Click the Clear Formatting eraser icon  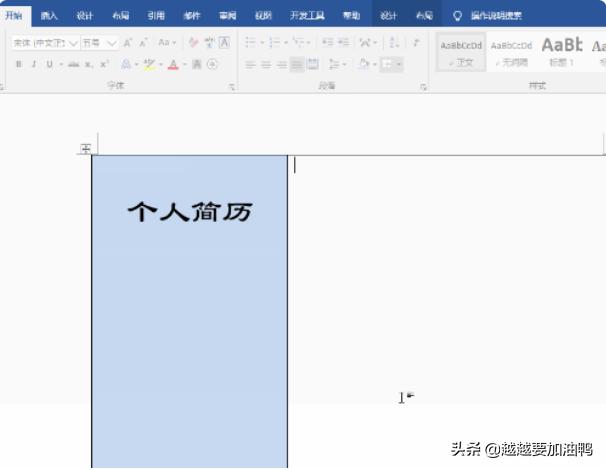[x=193, y=43]
